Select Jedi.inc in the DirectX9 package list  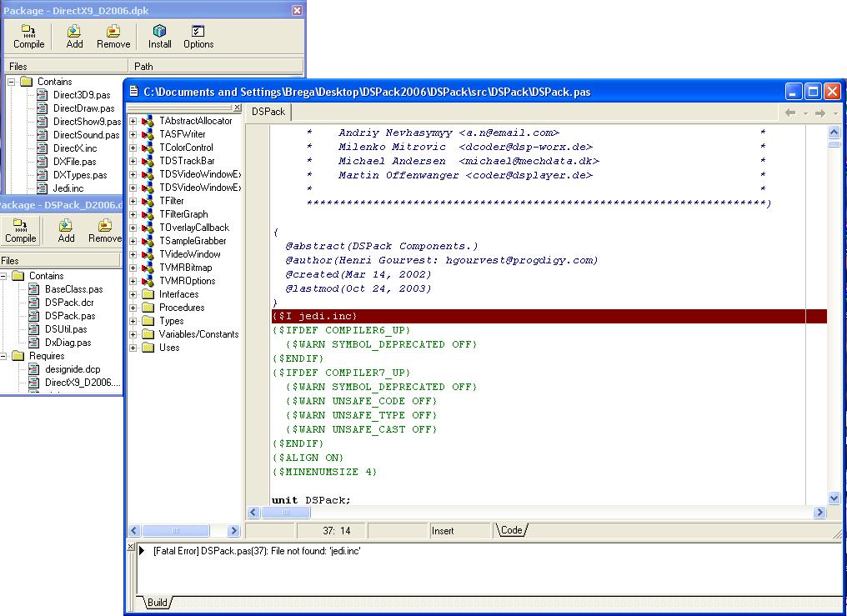[68, 188]
